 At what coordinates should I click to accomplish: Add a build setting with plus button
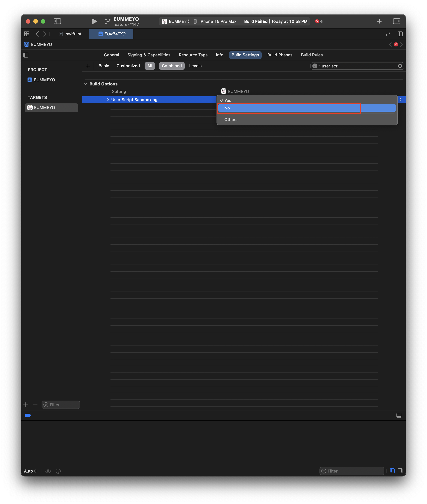tap(88, 66)
